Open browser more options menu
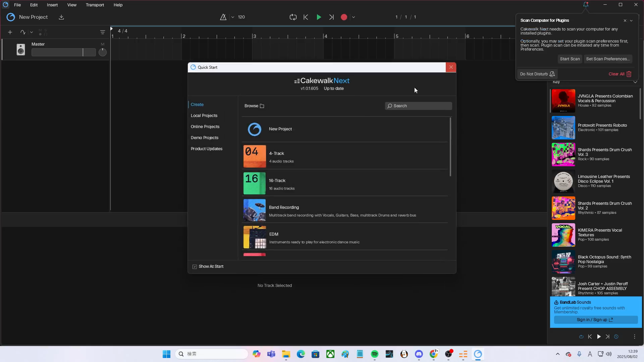The width and height of the screenshot is (644, 362). (634, 337)
